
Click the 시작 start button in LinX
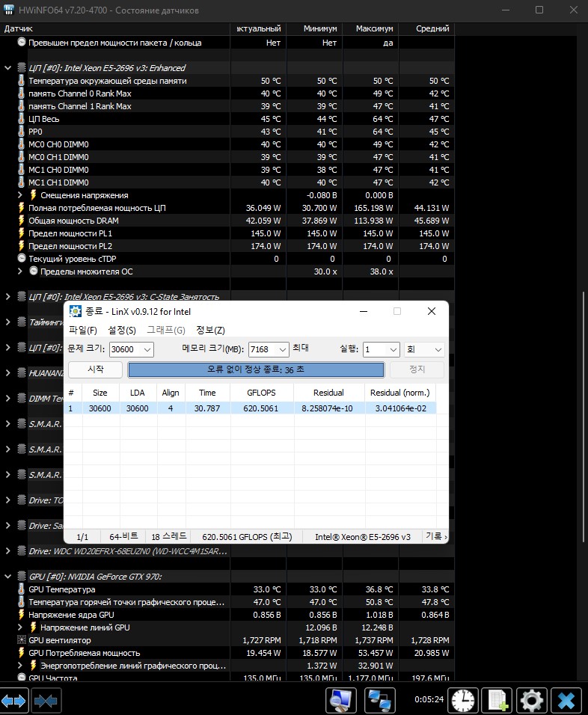95,369
